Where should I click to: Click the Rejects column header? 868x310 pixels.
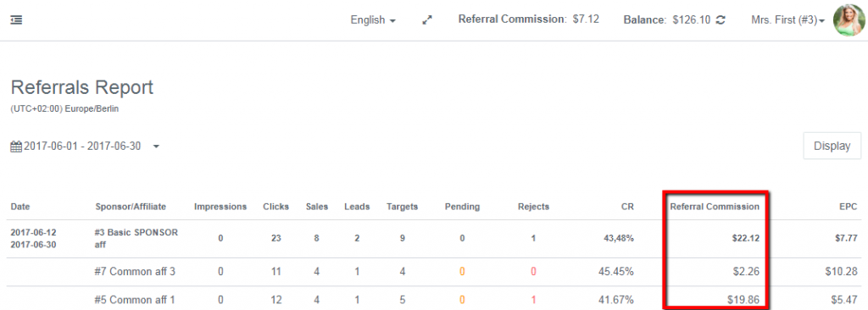[x=534, y=207]
